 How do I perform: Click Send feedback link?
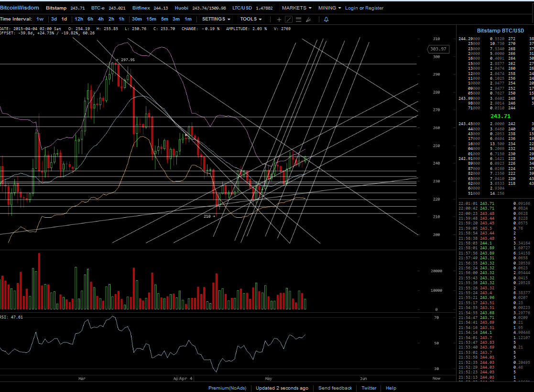(x=335, y=388)
